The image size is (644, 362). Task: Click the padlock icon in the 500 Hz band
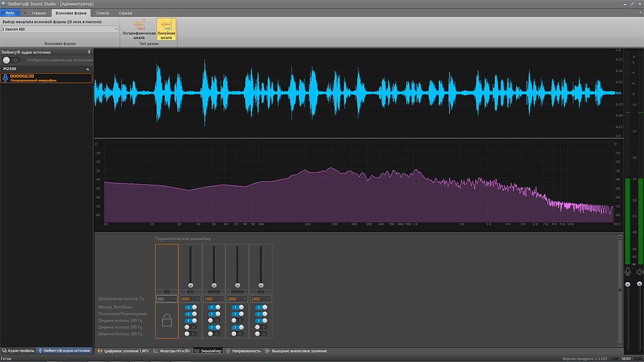point(167,320)
